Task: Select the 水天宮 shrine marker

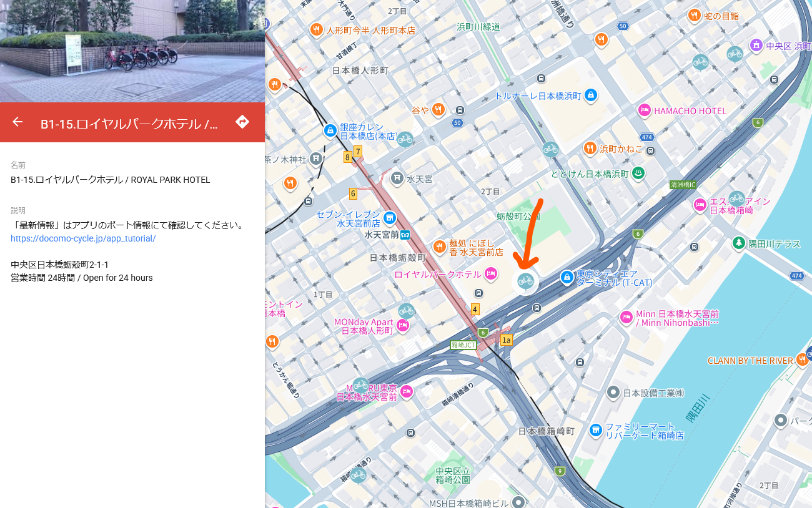Action: 397,179
